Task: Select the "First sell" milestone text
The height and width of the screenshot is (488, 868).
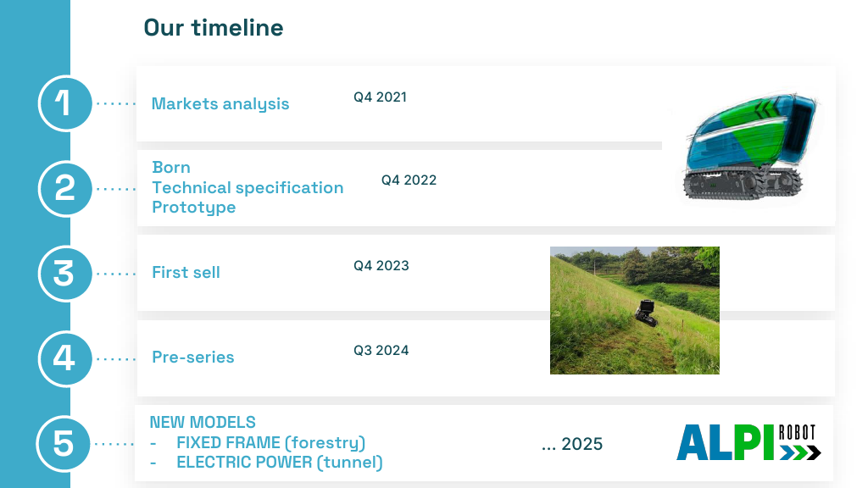Action: coord(186,272)
